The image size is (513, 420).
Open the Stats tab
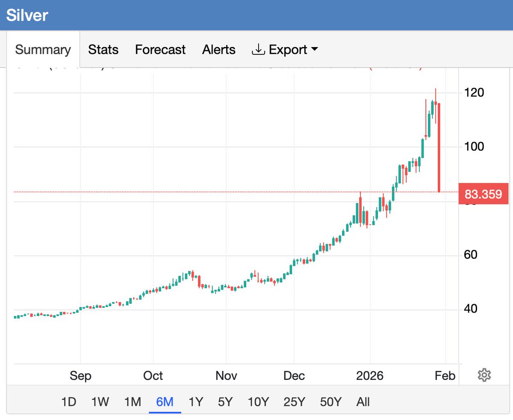[103, 50]
